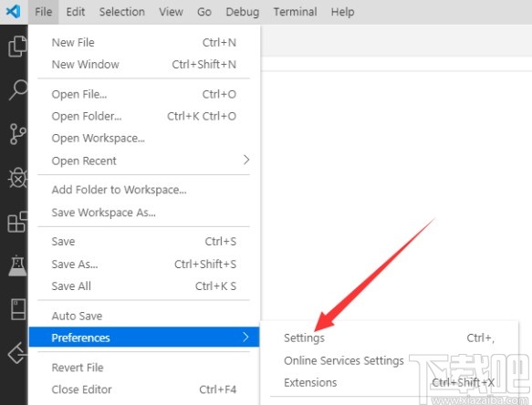Click the VS Code logo icon
This screenshot has width=532, height=405.
(14, 12)
